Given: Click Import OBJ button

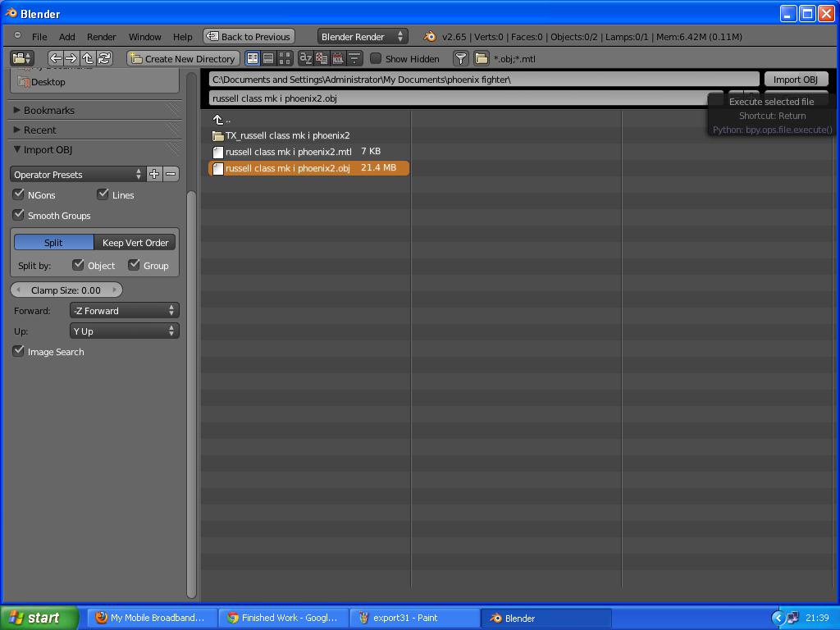Looking at the screenshot, I should click(796, 80).
